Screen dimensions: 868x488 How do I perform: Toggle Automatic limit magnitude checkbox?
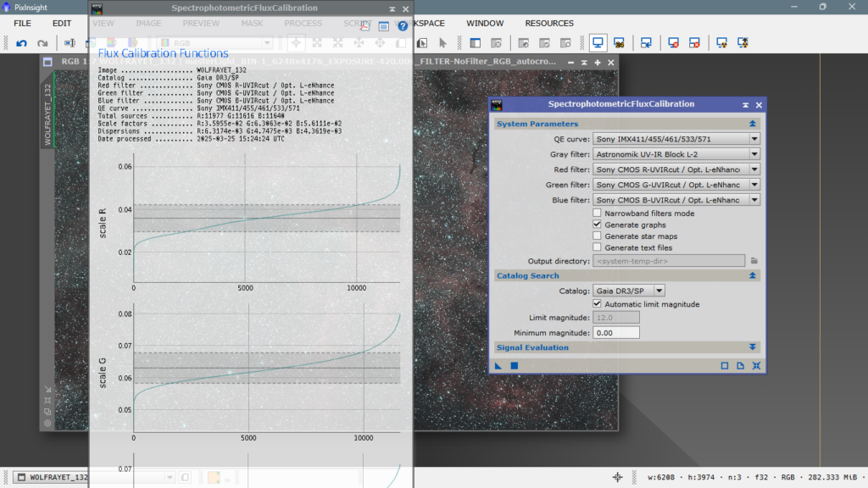point(597,304)
